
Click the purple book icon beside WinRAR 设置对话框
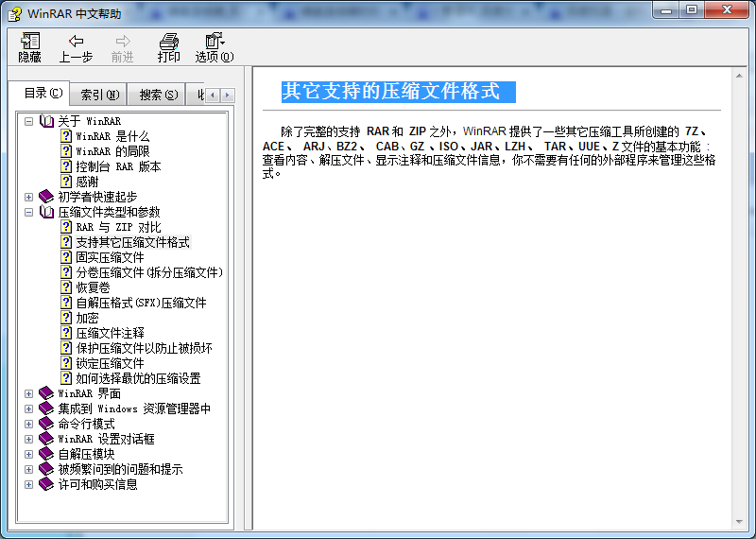point(46,439)
